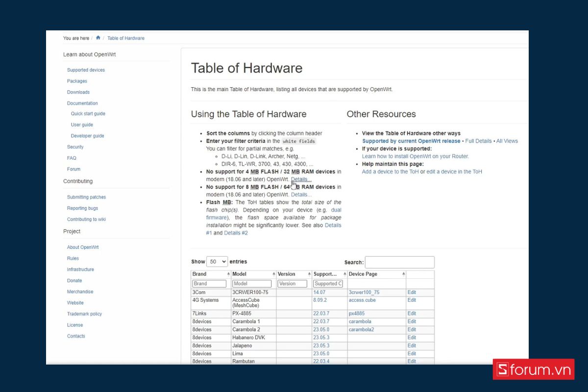Viewport: 588px width, 392px height.
Task: Click Edit for 3Com 3CRWER100-75 row
Action: [412, 293]
